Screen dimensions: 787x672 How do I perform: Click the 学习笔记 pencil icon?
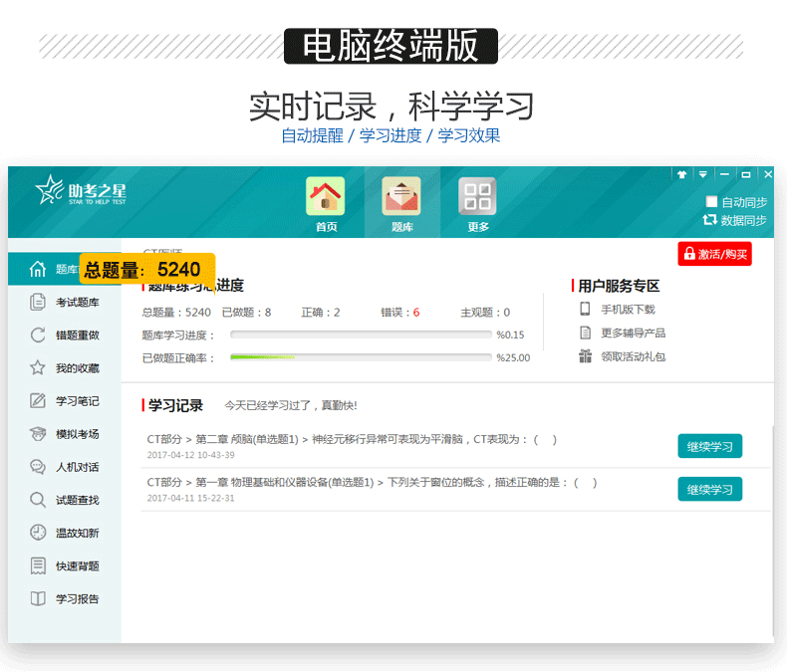click(38, 400)
